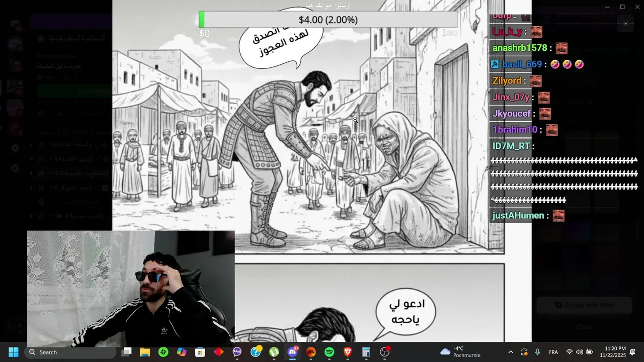Open Wi-Fi network settings in tray
Screen dimensions: 644x362
(x=570, y=352)
